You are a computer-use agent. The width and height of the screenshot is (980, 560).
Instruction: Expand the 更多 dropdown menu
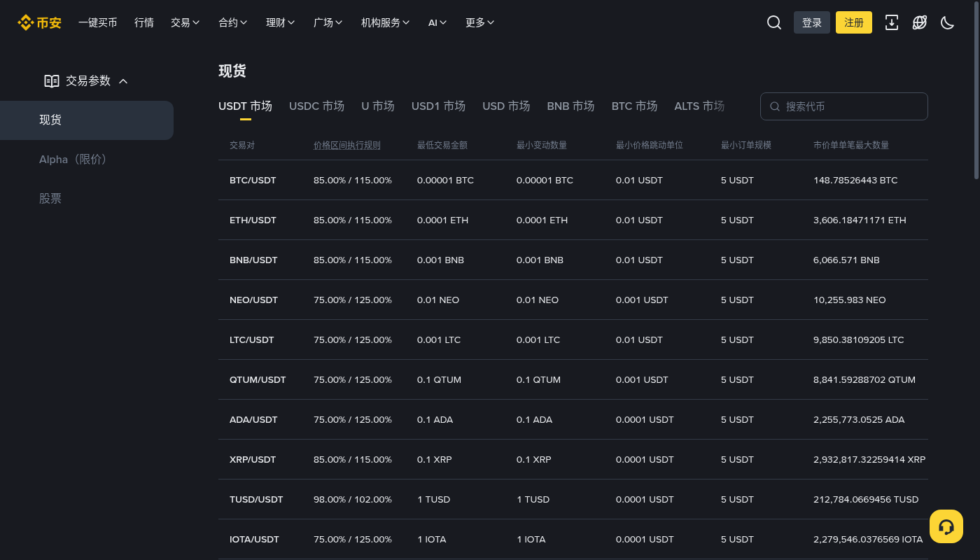(480, 22)
